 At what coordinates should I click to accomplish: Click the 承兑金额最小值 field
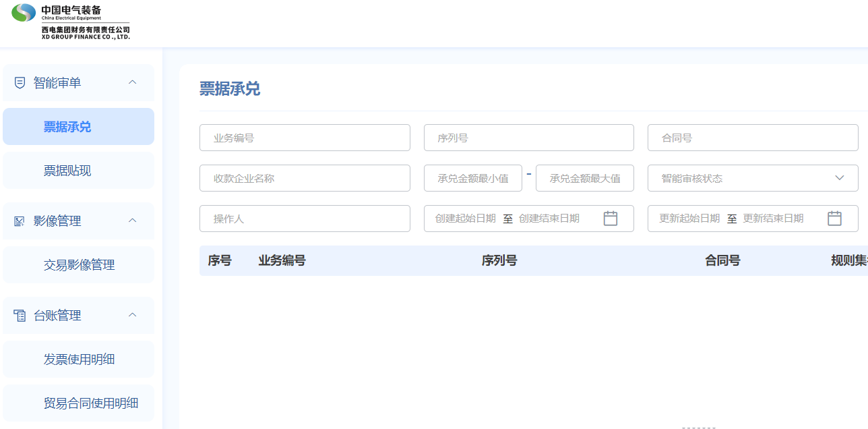pos(472,178)
